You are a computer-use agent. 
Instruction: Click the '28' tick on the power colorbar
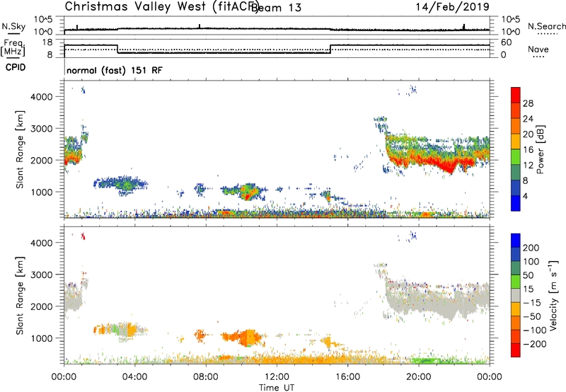click(528, 103)
